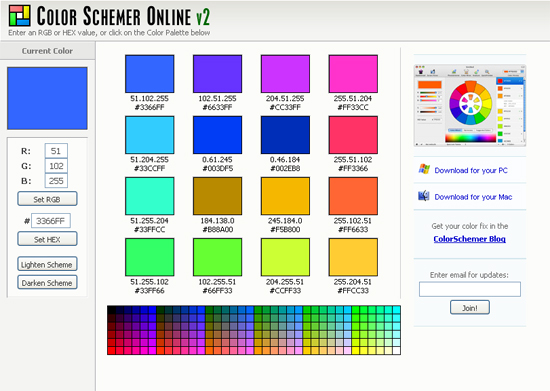Click the 51.255.102 RGB label
This screenshot has width=550, height=391.
(x=149, y=282)
